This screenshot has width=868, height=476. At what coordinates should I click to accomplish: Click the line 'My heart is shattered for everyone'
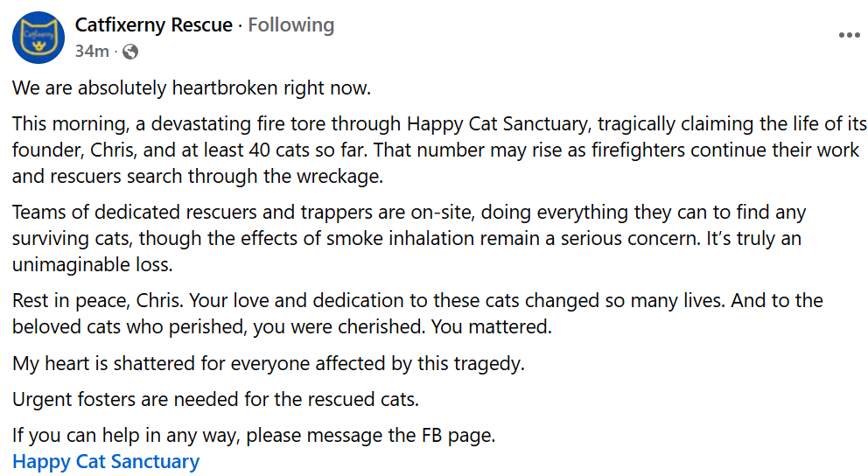click(x=269, y=364)
